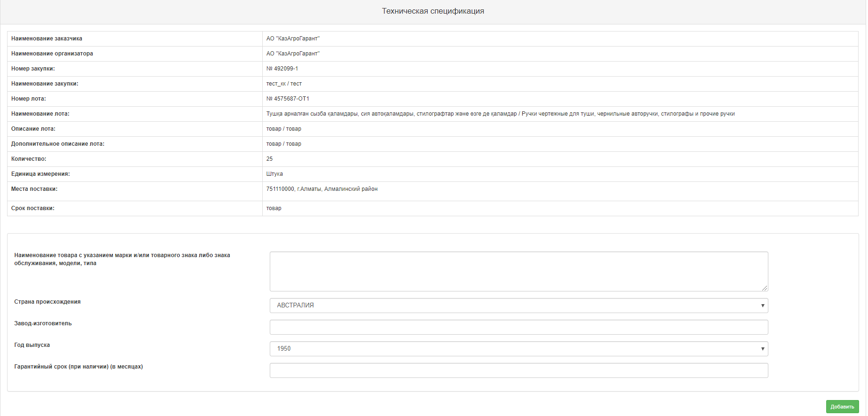The height and width of the screenshot is (416, 868).
Task: Click the Номер закупки label
Action: pos(33,69)
